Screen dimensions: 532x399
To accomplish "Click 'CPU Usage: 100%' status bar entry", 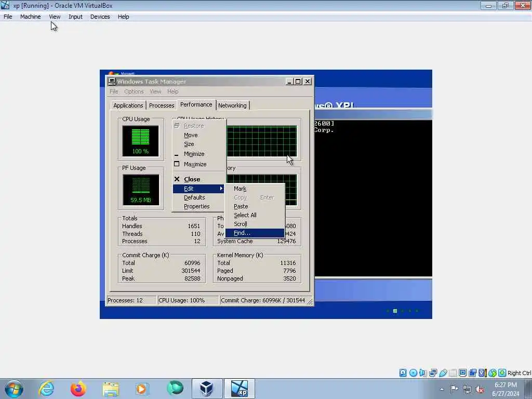I will (x=188, y=300).
